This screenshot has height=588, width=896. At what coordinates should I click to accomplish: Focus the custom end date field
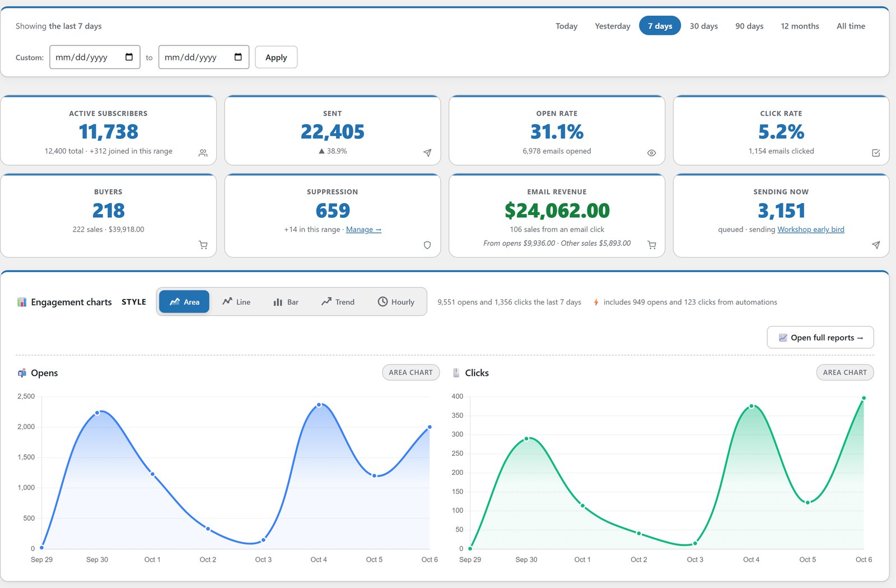[204, 57]
